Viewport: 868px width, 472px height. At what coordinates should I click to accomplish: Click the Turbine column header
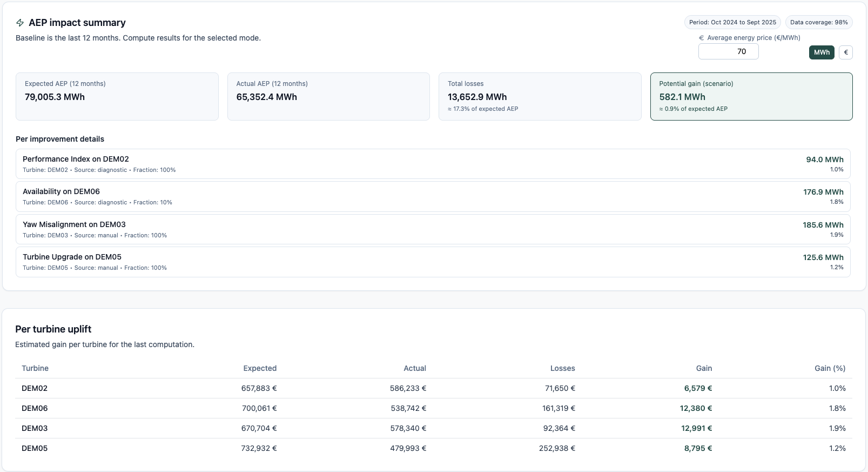coord(35,368)
